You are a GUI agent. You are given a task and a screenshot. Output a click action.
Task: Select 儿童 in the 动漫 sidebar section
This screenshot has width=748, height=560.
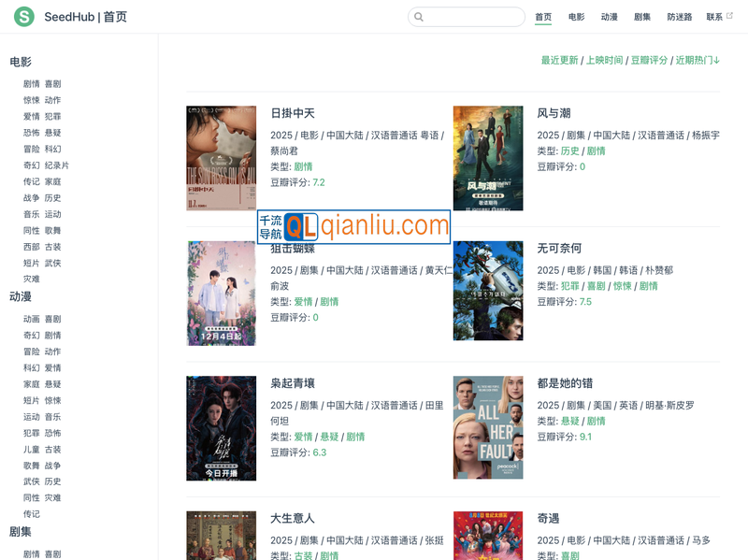point(32,450)
